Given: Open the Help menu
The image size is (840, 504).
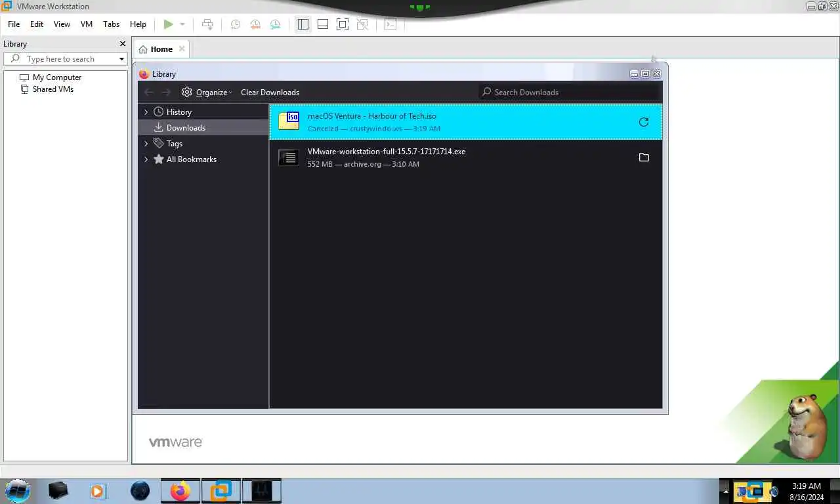Looking at the screenshot, I should (x=138, y=24).
